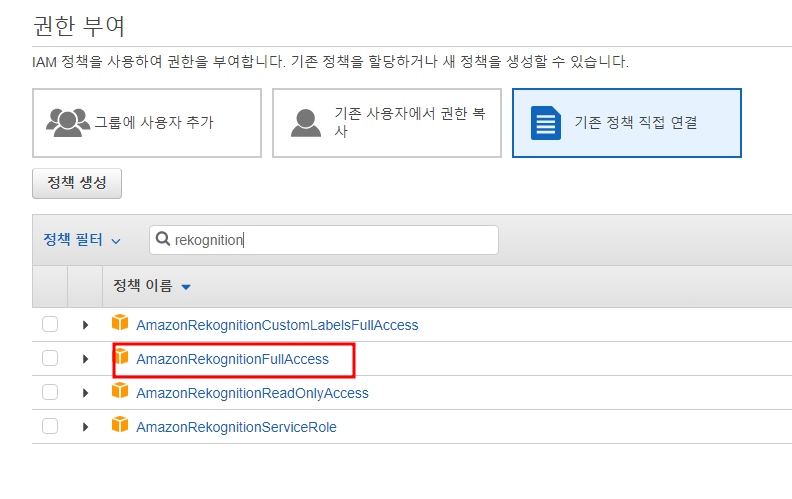The image size is (792, 499).
Task: Check the AmazonRekognitionCustomLabelsFullAccess checkbox
Action: 50,324
